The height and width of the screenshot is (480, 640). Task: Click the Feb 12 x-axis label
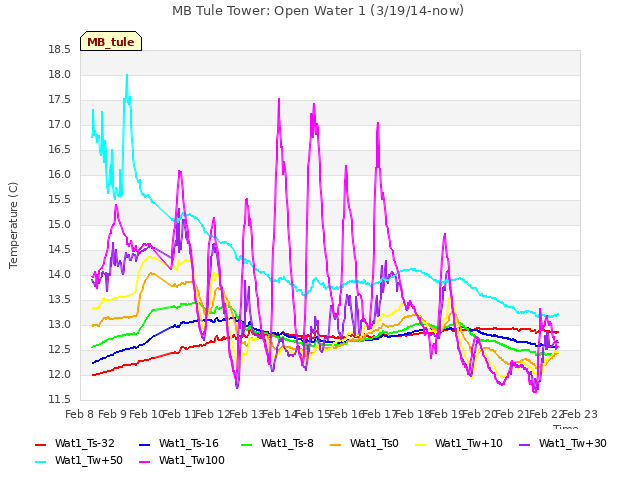click(x=213, y=414)
